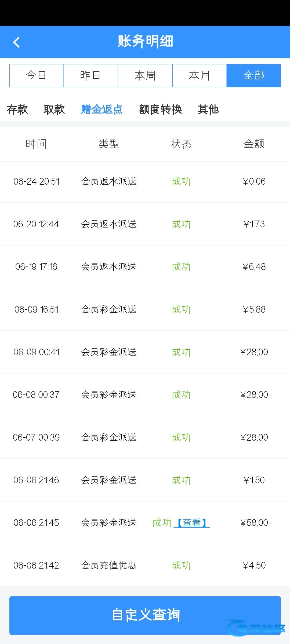The image size is (290, 644).
Task: Open the 取款 category
Action: tap(54, 109)
